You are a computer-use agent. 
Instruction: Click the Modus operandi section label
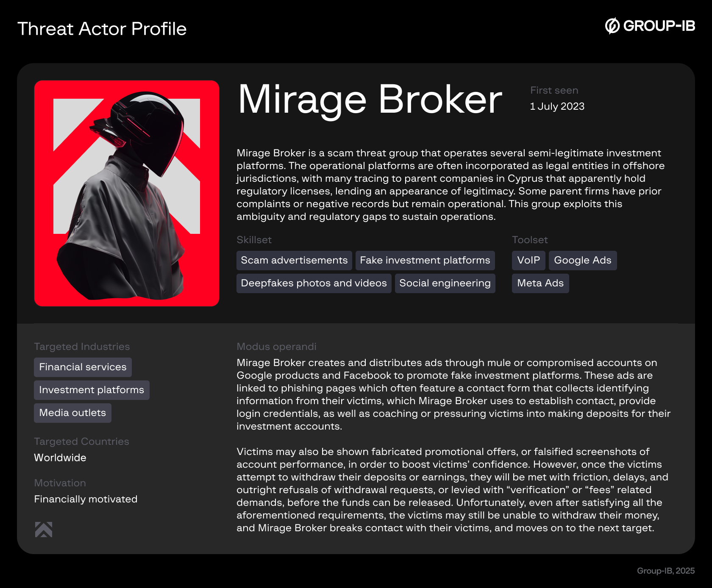(276, 347)
